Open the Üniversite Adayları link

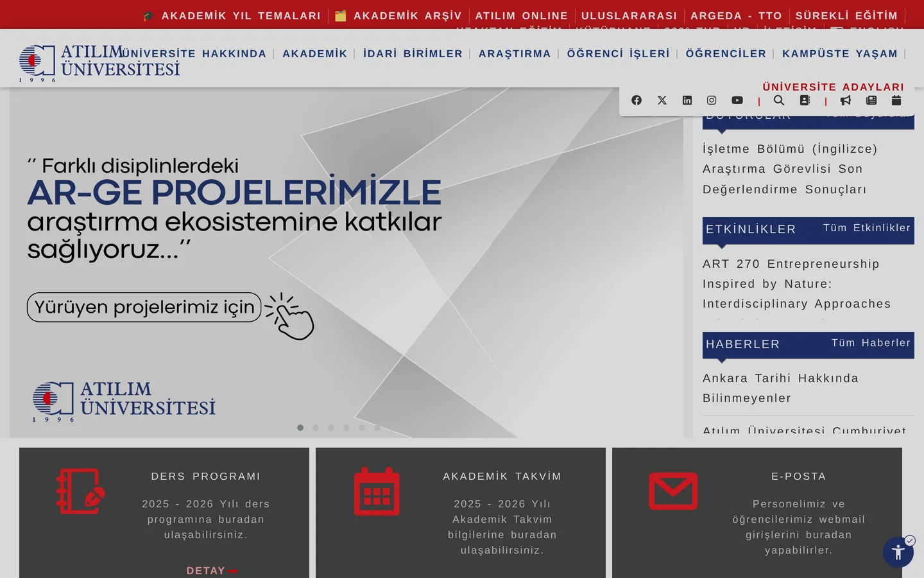click(834, 87)
